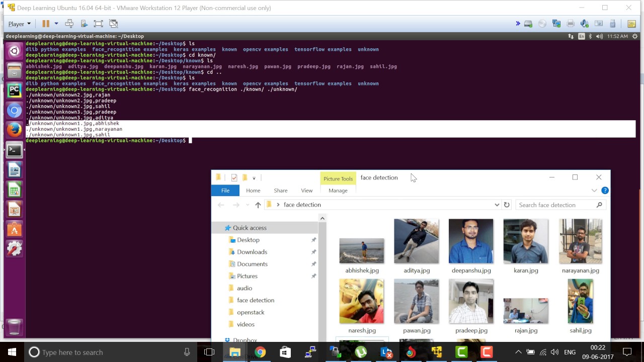This screenshot has height=362, width=644.
Task: Pause the virtual machine in VMware toolbar
Action: (46, 24)
